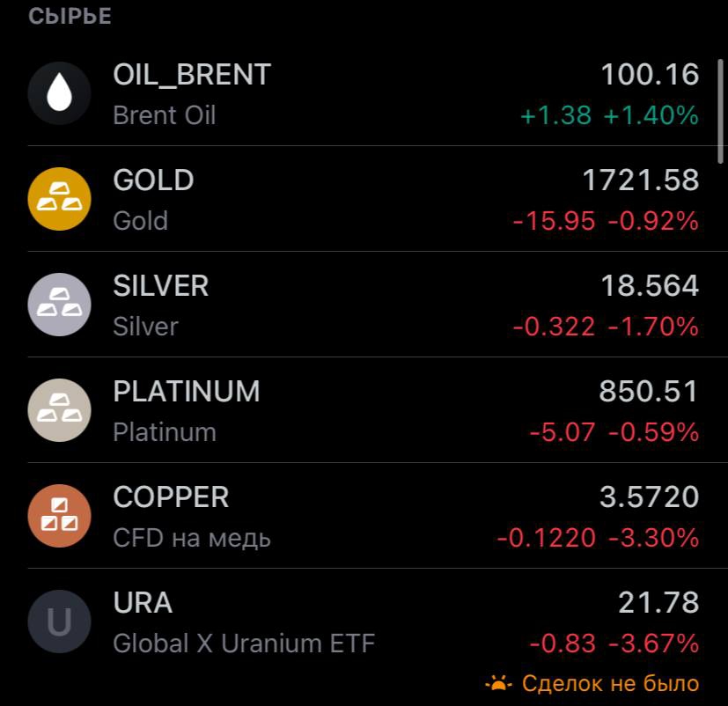Select the SILVER instrument name
This screenshot has height=706, width=728.
tap(160, 285)
